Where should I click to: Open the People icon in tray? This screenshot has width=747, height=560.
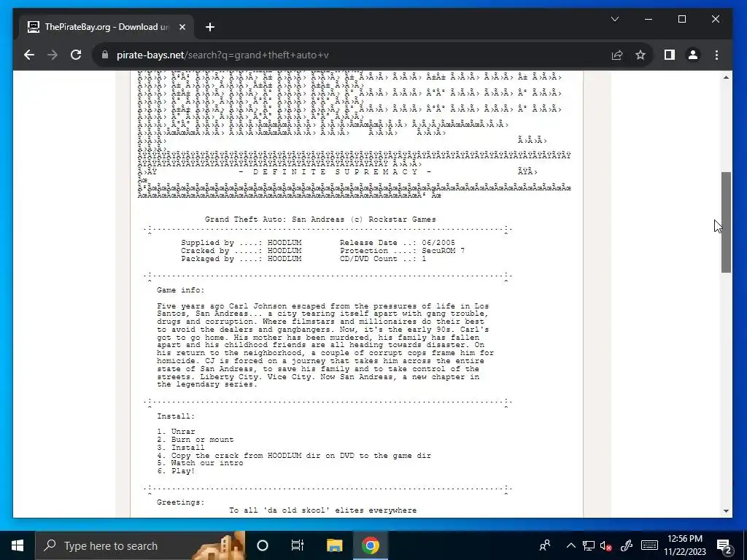coord(545,545)
